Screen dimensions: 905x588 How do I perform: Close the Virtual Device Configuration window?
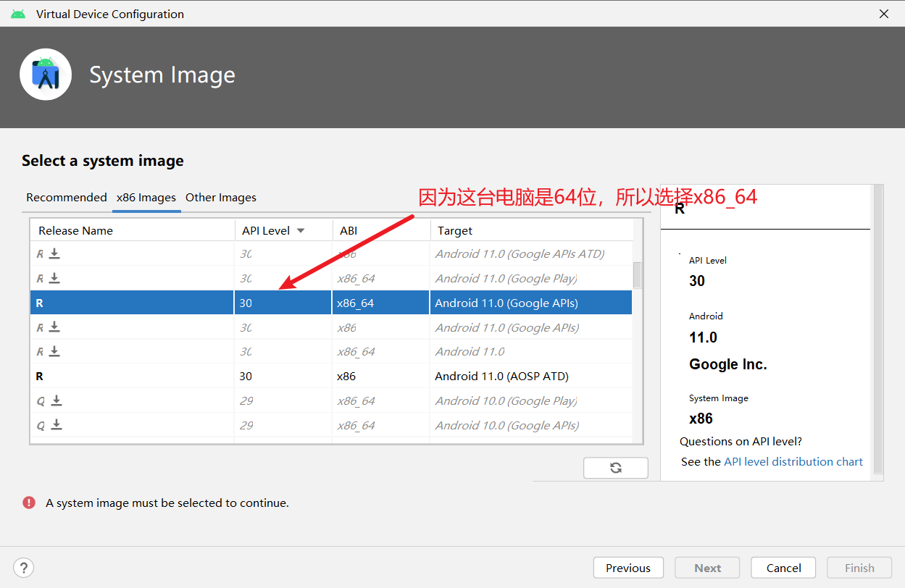(x=884, y=14)
